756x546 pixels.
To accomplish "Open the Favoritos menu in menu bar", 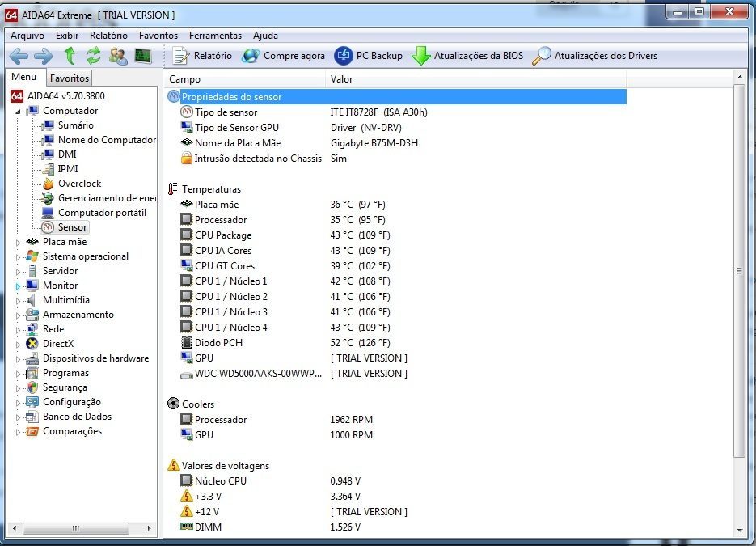I will point(158,36).
